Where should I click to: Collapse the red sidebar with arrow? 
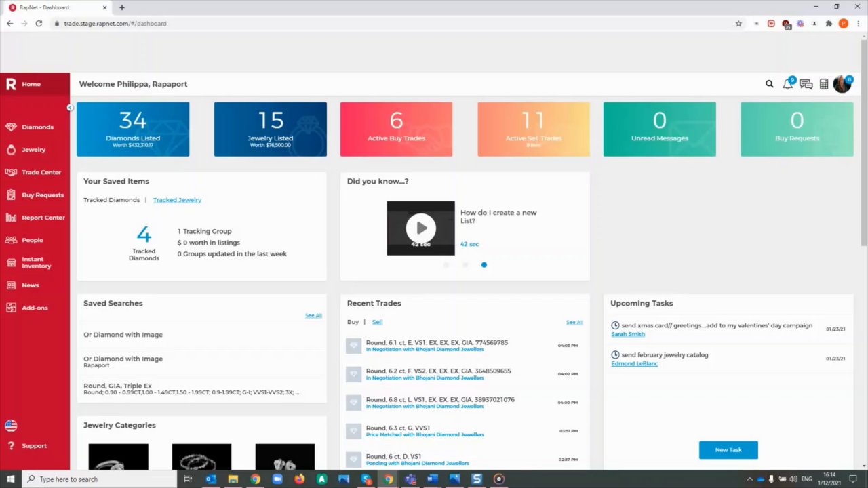(x=70, y=108)
